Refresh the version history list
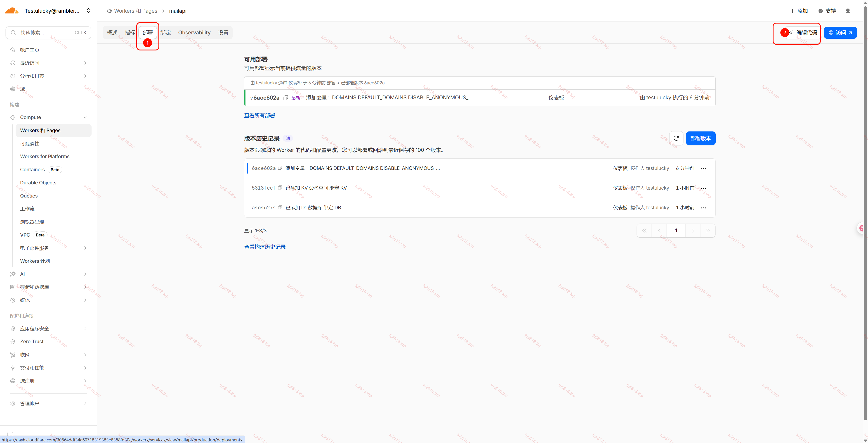This screenshot has width=868, height=443. [x=676, y=138]
